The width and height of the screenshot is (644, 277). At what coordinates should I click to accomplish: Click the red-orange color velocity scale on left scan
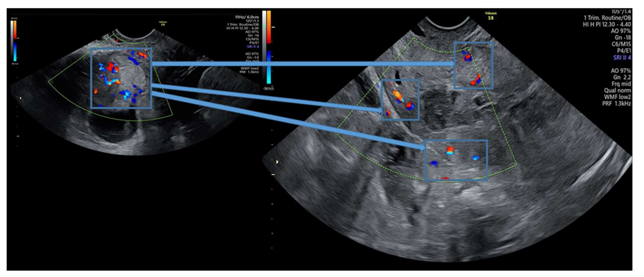click(15, 30)
